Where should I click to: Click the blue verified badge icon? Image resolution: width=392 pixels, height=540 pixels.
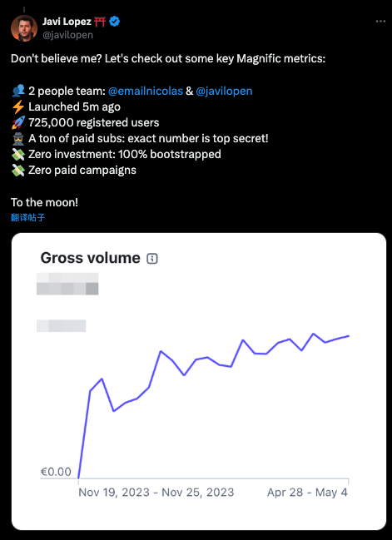click(114, 22)
